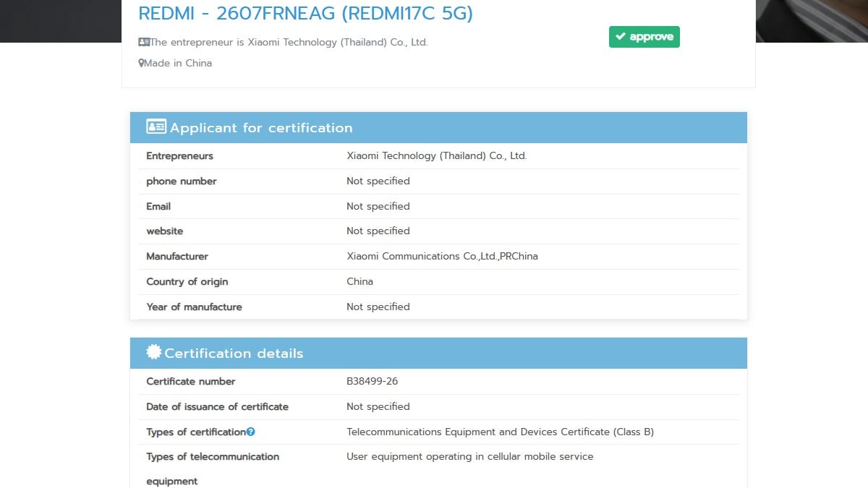Click the phone number row label
This screenshot has width=868, height=488.
tap(182, 181)
